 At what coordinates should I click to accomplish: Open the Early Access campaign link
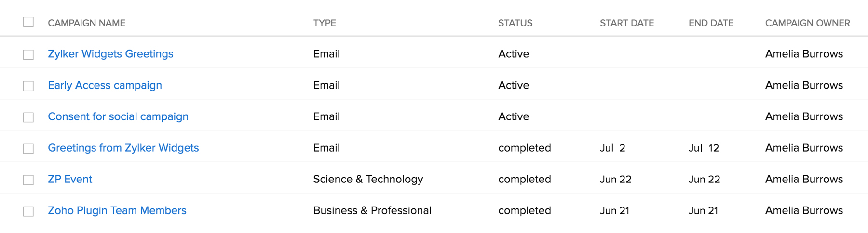click(x=105, y=85)
